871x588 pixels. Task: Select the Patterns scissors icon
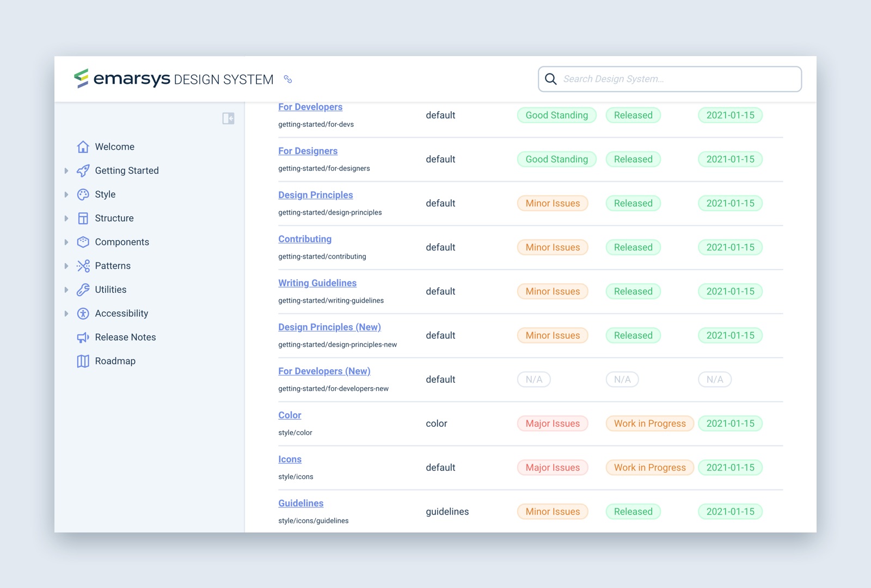(83, 266)
